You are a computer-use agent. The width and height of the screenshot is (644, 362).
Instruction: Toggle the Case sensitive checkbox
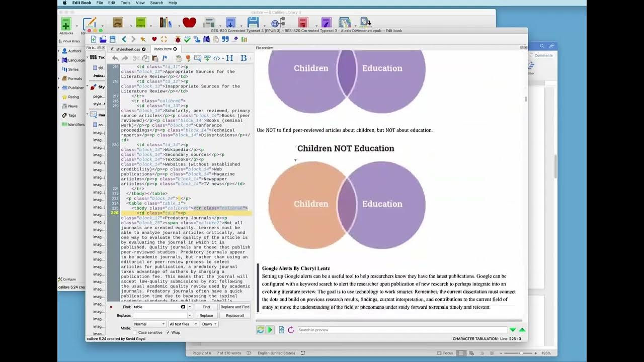[x=135, y=332]
